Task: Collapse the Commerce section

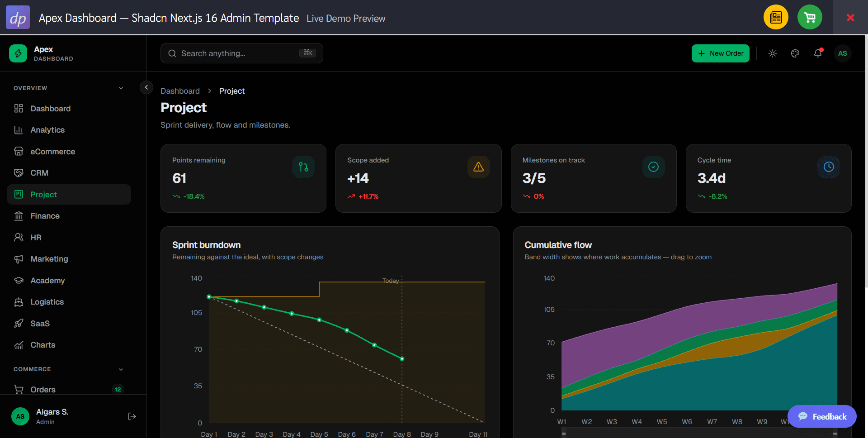Action: [x=121, y=369]
